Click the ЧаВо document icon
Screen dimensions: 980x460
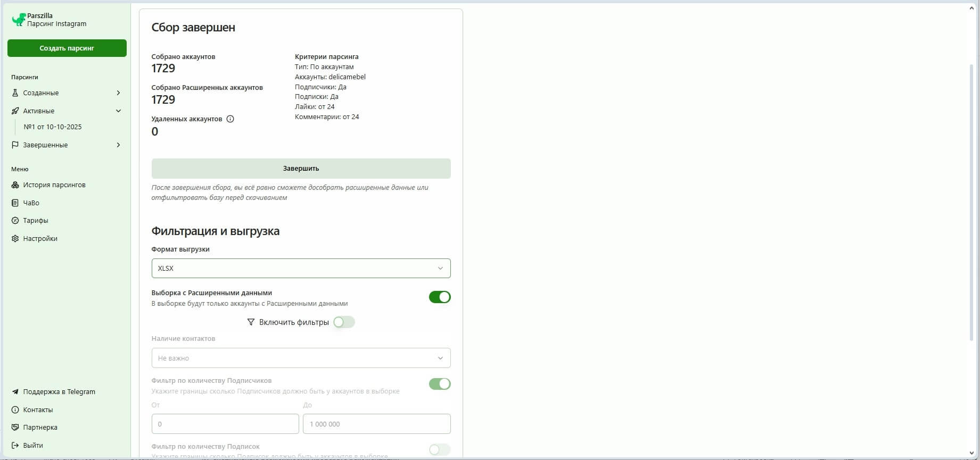(x=15, y=203)
